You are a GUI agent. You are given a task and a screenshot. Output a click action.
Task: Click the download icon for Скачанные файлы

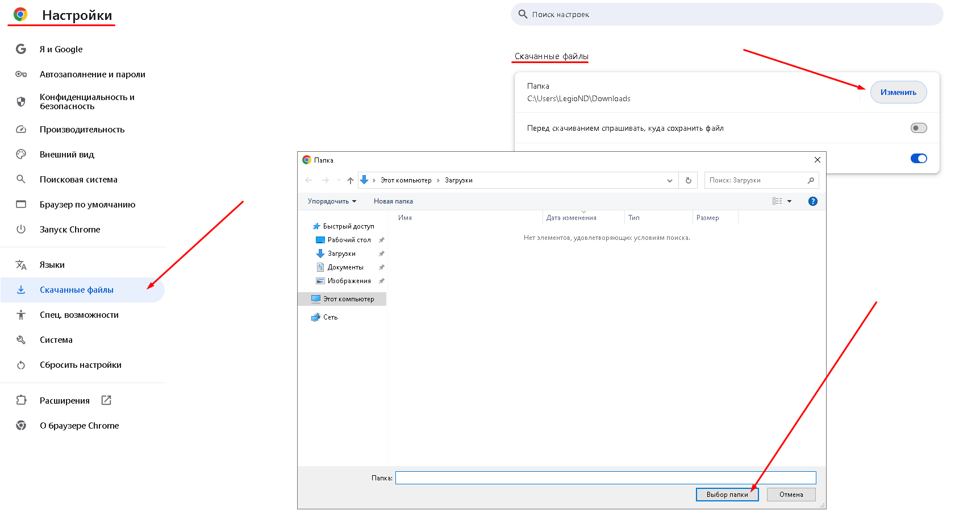21,289
